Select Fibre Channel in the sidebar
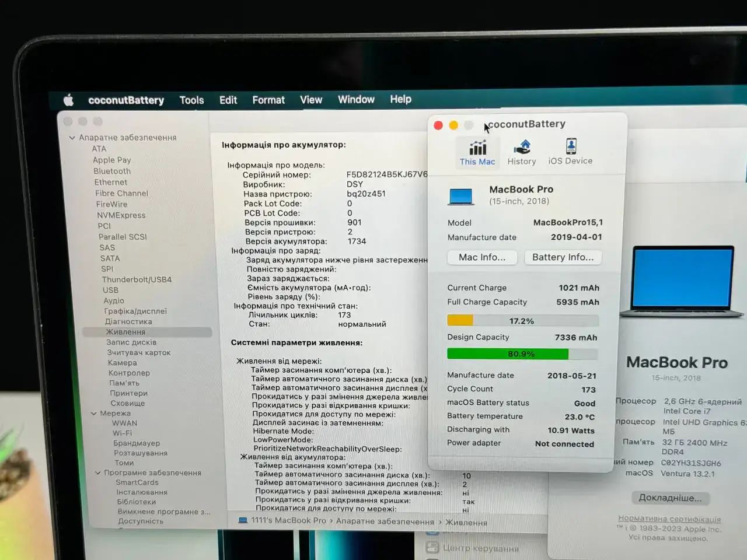Viewport: 747px width, 560px height. (x=121, y=193)
